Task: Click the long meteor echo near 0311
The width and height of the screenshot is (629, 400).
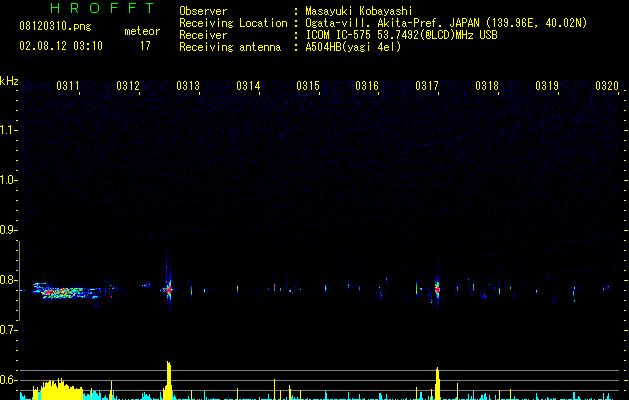Action: [x=67, y=291]
